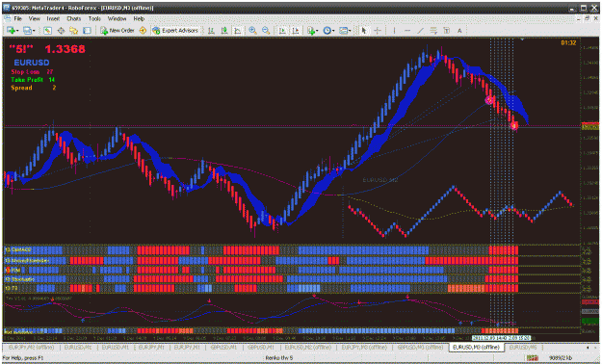602x364 pixels.
Task: Open the File menu
Action: point(17,18)
